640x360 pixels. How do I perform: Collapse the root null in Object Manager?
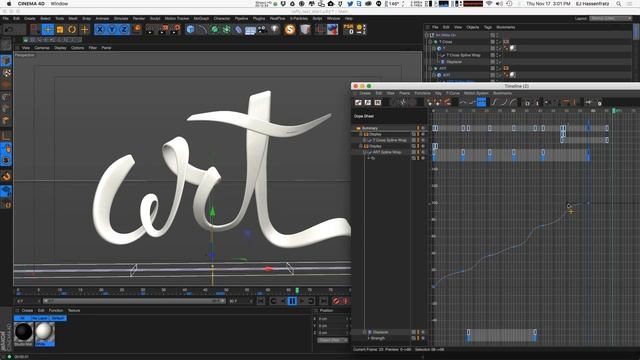427,35
